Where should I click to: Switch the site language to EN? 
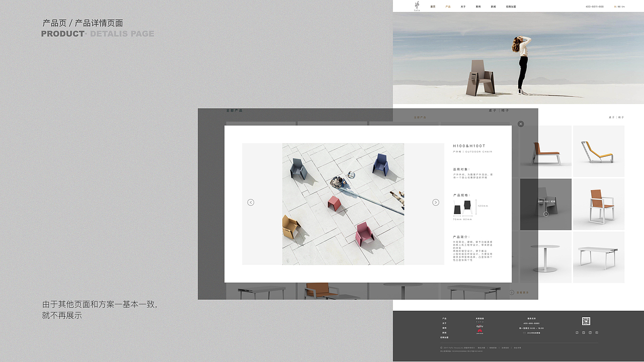pos(623,7)
